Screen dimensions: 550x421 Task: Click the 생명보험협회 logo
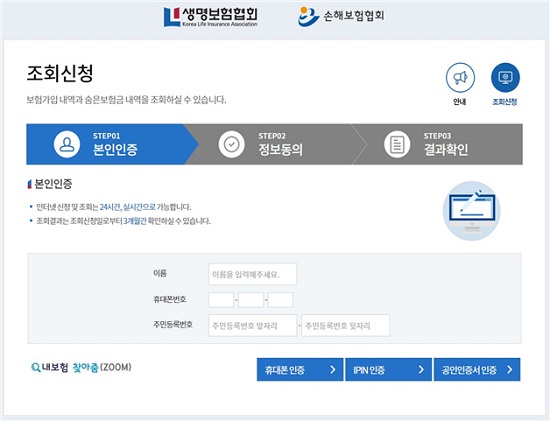[x=210, y=17]
